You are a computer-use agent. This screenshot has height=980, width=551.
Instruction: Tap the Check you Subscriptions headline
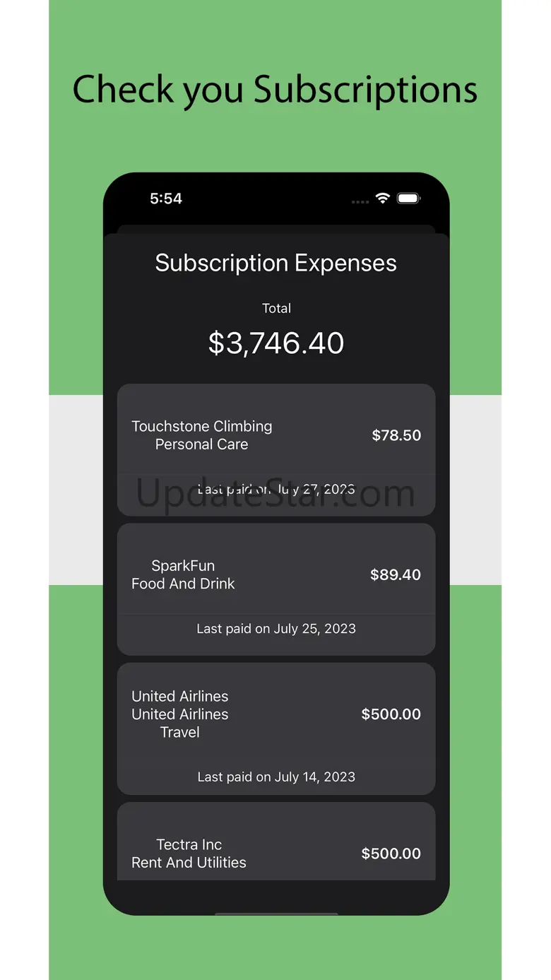pyautogui.click(x=275, y=90)
